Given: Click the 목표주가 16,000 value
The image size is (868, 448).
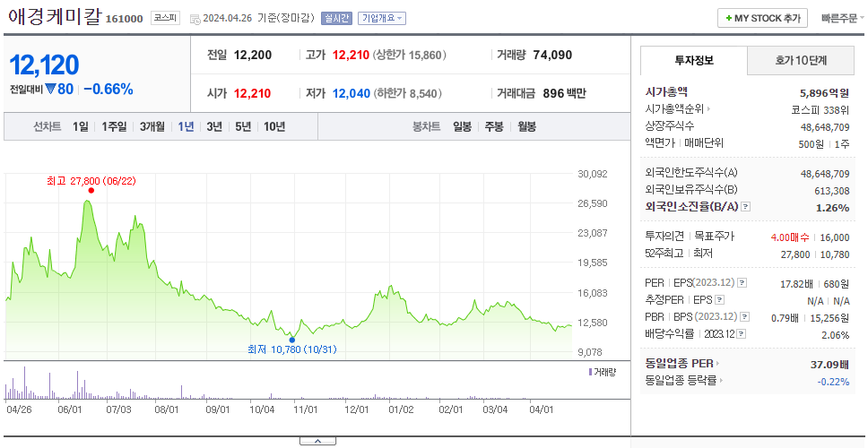Looking at the screenshot, I should (835, 237).
